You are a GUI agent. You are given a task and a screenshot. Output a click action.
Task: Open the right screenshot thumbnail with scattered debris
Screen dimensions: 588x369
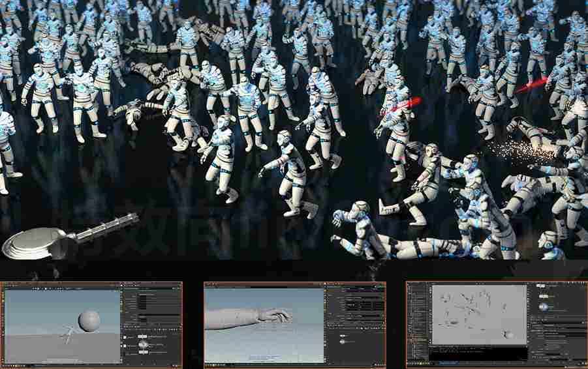[497, 325]
